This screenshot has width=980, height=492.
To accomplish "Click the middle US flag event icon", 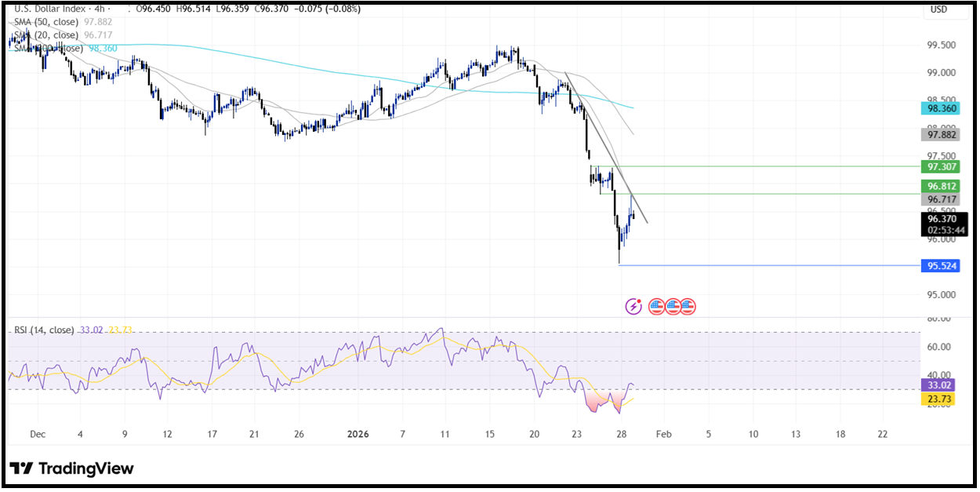I will 672,307.
